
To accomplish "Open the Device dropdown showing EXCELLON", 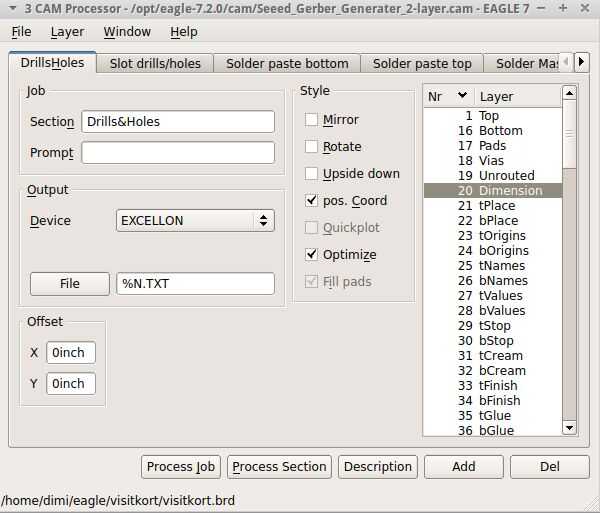I will coord(195,221).
